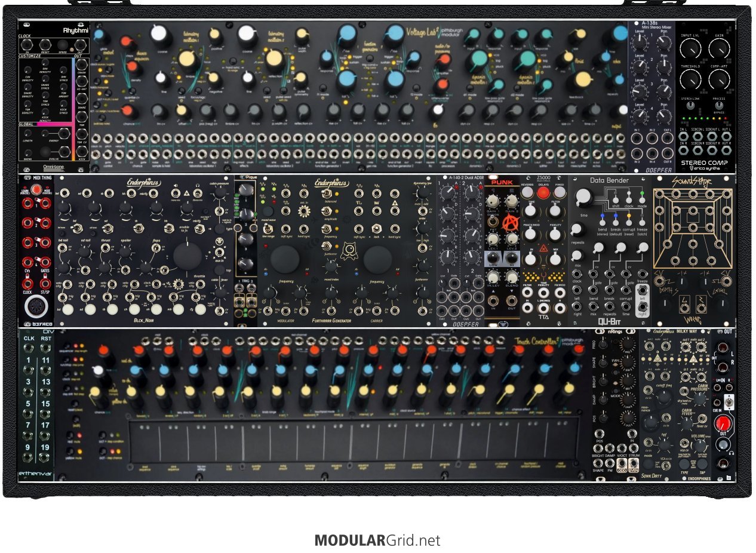Push the f1 mode button
Image resolution: width=756 pixels, height=553 pixels.
(323, 88)
